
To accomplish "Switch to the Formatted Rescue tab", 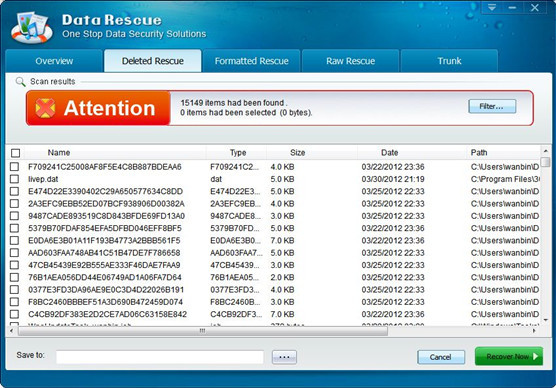I will [x=251, y=61].
